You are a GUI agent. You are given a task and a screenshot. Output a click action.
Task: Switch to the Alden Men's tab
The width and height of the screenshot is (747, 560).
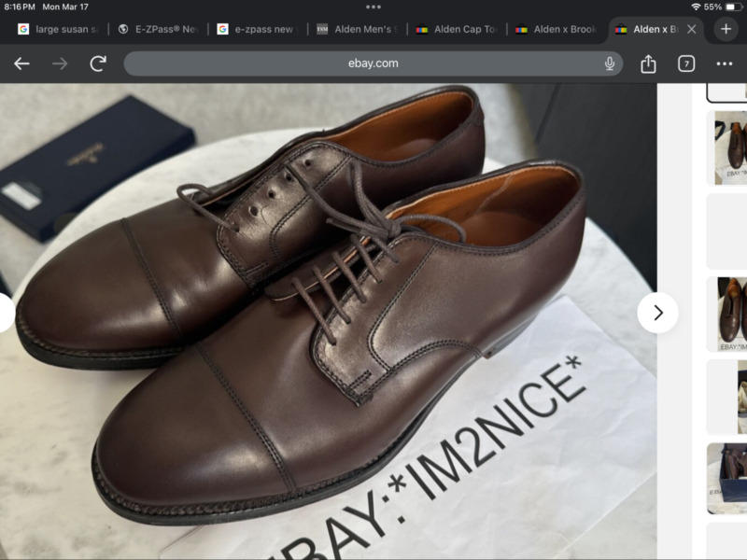click(359, 29)
